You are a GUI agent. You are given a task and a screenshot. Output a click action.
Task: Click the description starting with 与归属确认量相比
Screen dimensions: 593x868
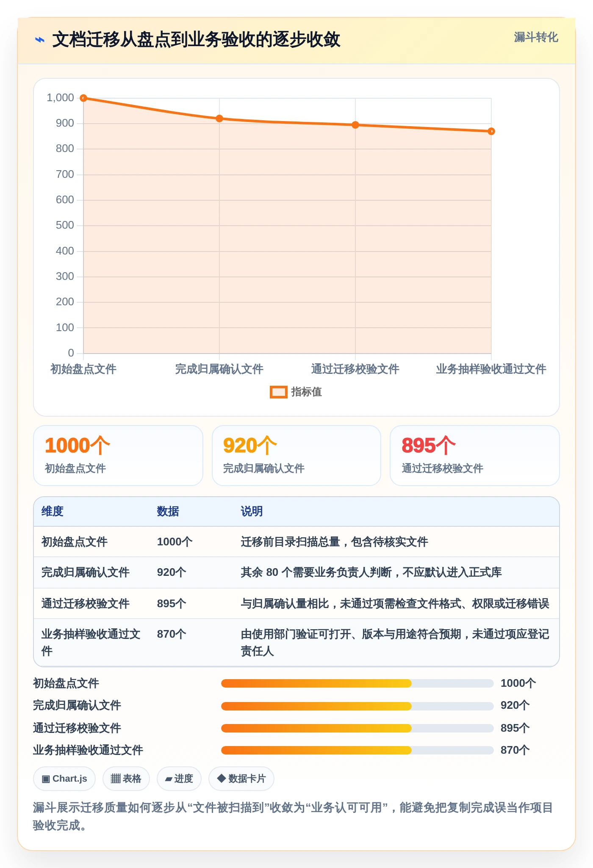point(395,604)
